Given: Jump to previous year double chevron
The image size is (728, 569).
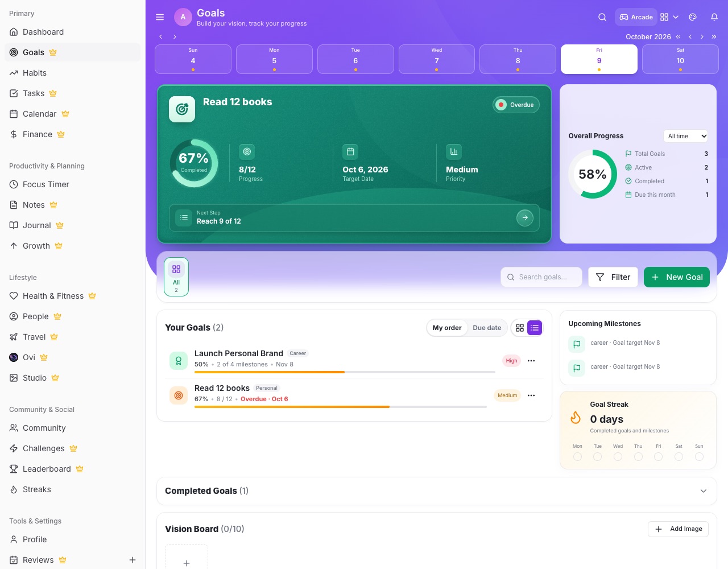Looking at the screenshot, I should tap(678, 36).
